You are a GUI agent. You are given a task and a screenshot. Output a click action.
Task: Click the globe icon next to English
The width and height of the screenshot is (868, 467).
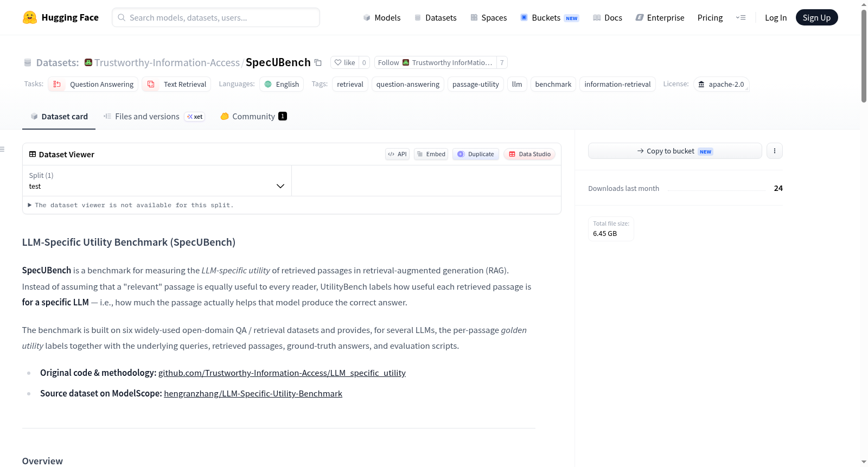point(268,84)
